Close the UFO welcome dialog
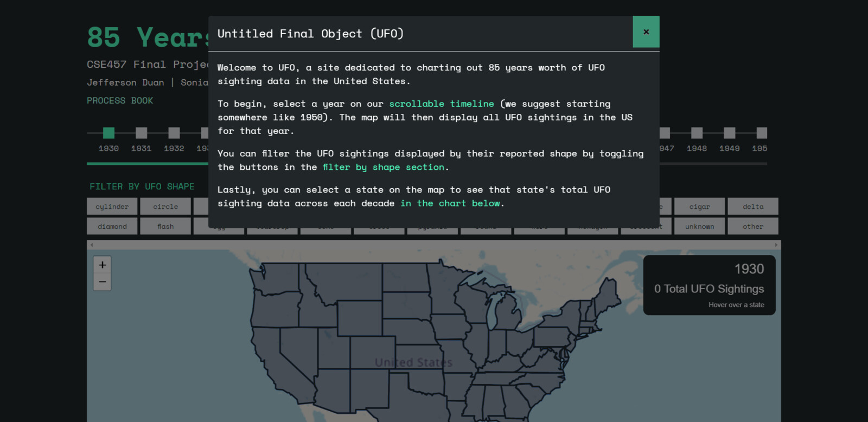The width and height of the screenshot is (868, 422). [646, 32]
